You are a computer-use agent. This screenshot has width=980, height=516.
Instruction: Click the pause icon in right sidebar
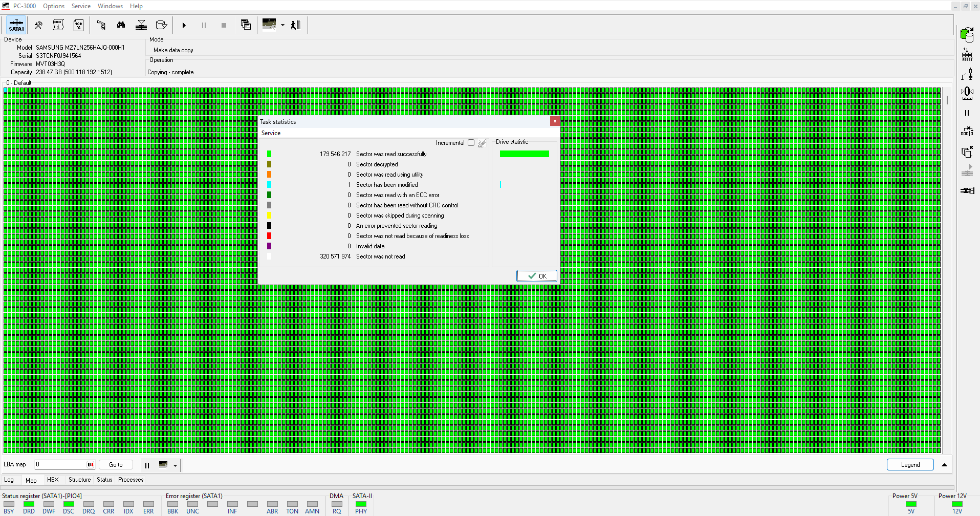[x=967, y=113]
